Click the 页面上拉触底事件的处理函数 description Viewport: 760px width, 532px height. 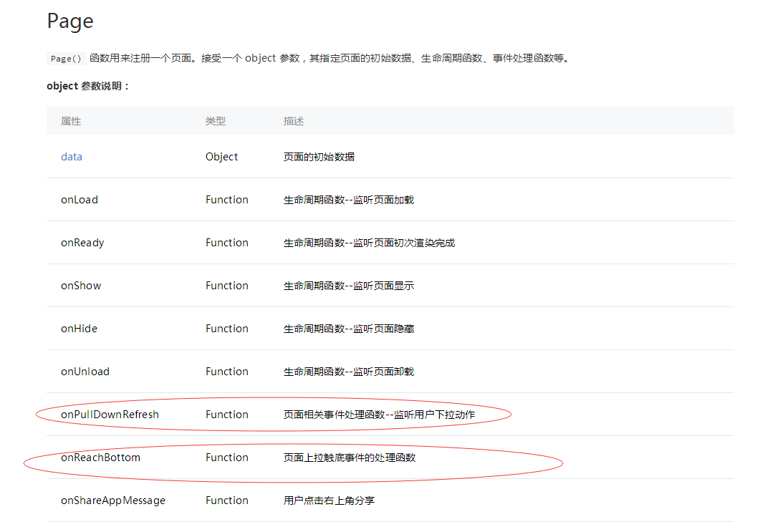tap(349, 458)
